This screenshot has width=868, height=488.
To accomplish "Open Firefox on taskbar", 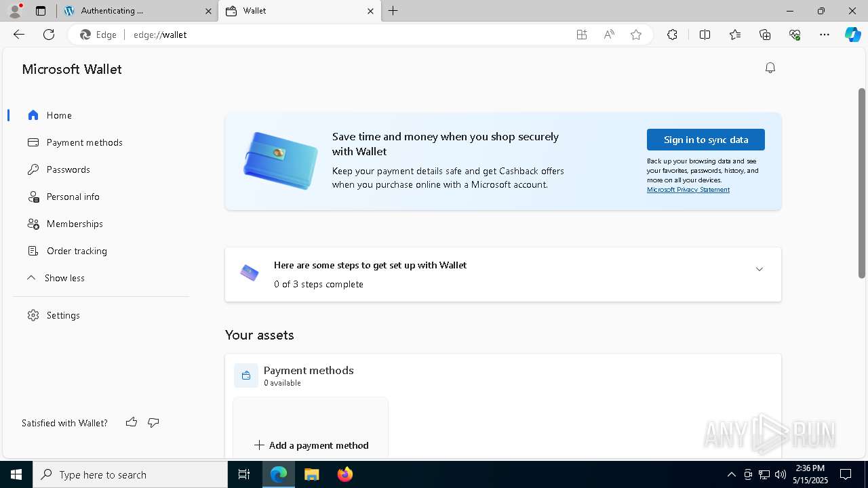I will [x=344, y=474].
